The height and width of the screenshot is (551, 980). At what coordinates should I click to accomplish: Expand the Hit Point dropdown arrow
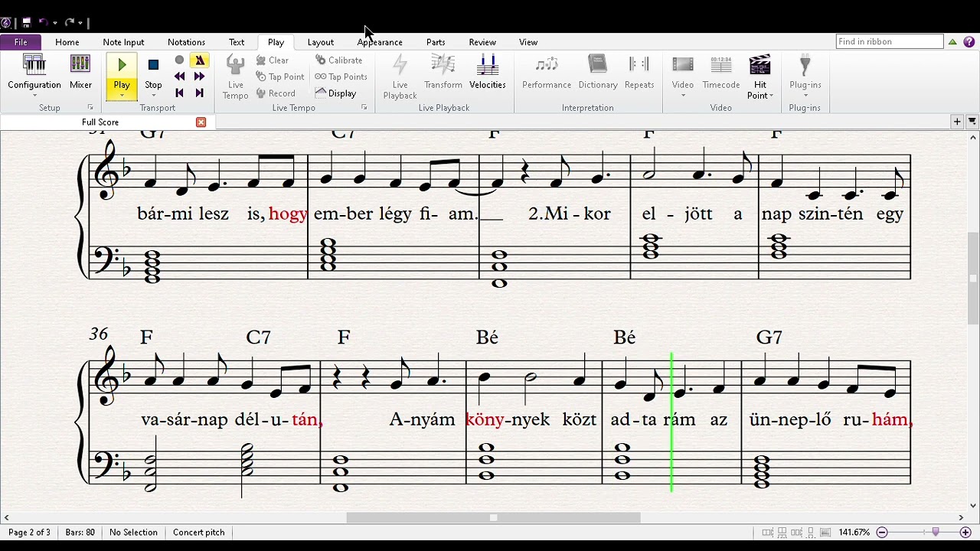tap(771, 96)
